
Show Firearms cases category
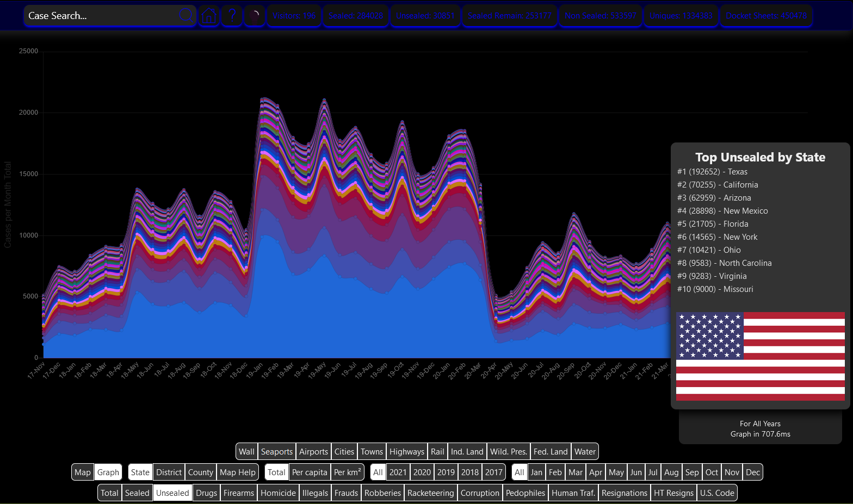click(239, 493)
